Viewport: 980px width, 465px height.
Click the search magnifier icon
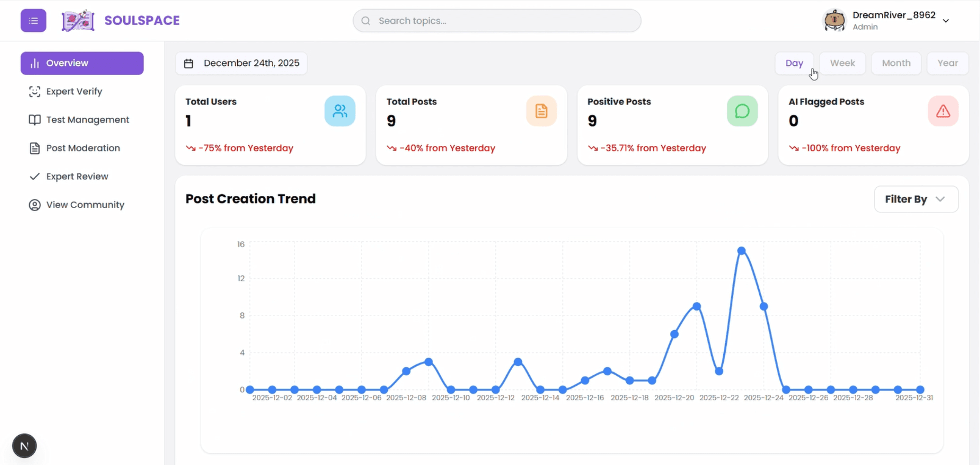366,21
